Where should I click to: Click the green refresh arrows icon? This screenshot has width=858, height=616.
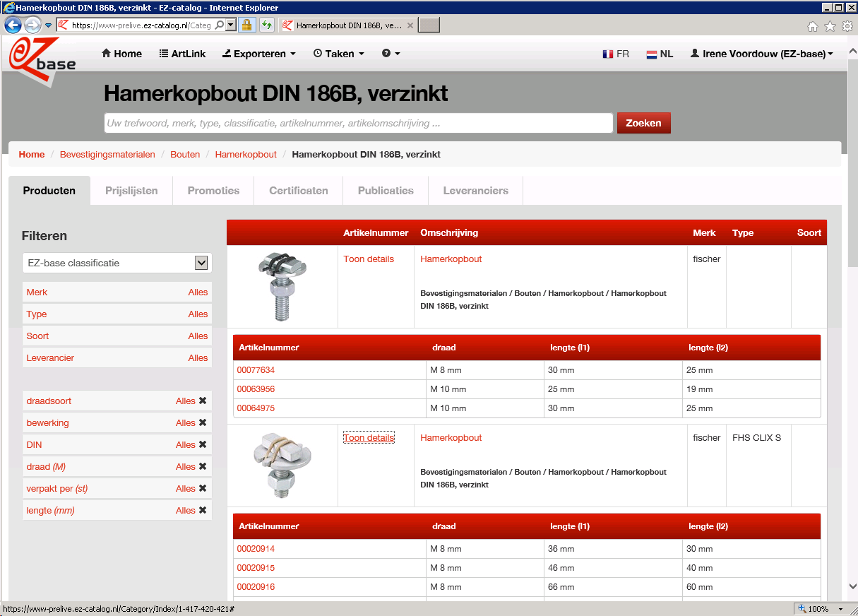click(267, 25)
